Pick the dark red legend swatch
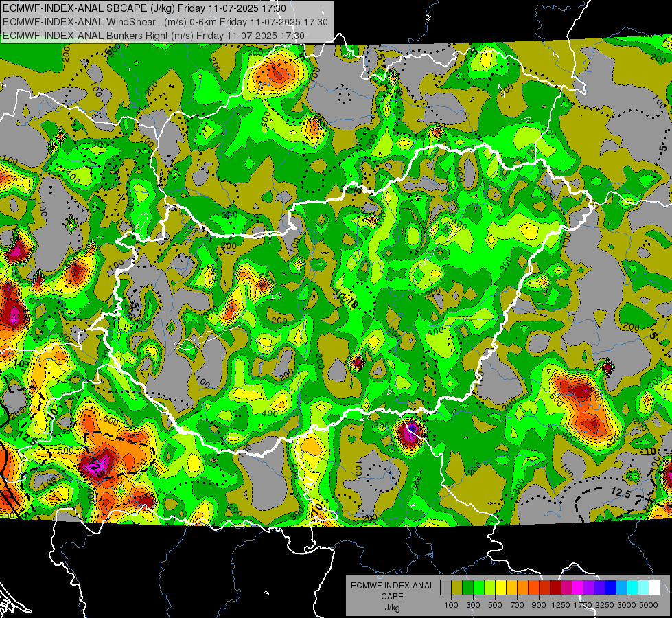Image resolution: width=672 pixels, height=618 pixels. [x=555, y=588]
